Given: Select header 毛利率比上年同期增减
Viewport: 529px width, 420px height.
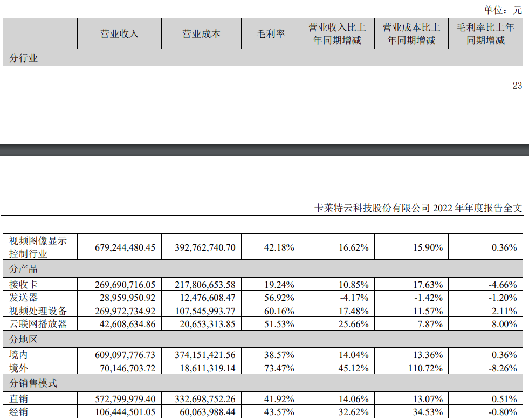Looking at the screenshot, I should [485, 34].
